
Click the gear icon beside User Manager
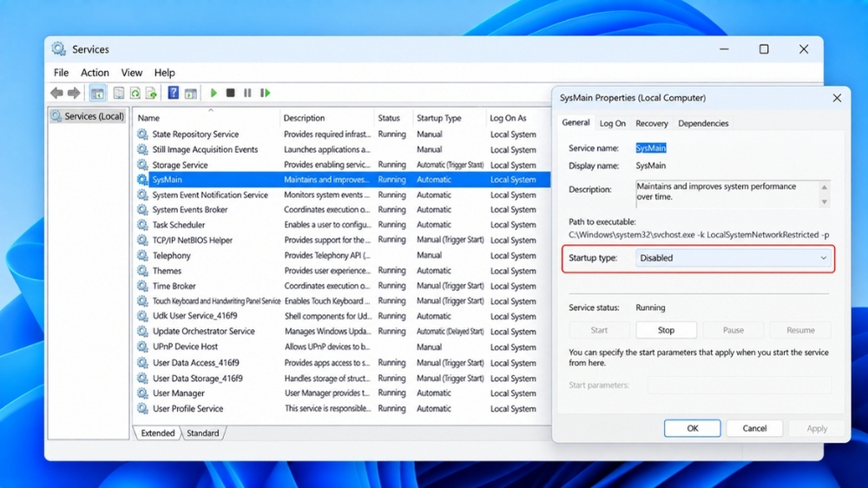coord(143,393)
